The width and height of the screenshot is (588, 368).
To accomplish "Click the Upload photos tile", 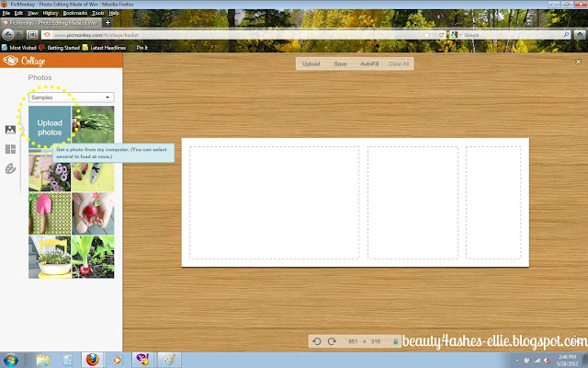I will pyautogui.click(x=50, y=127).
